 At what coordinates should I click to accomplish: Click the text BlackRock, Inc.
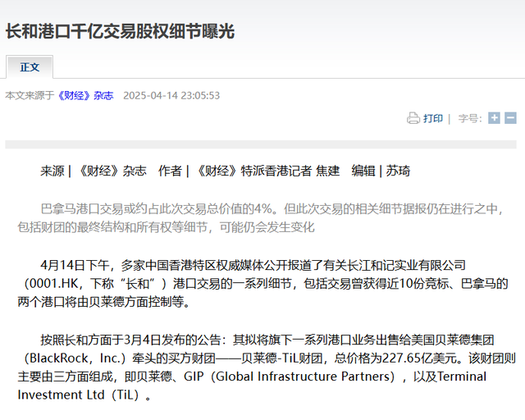(77, 358)
